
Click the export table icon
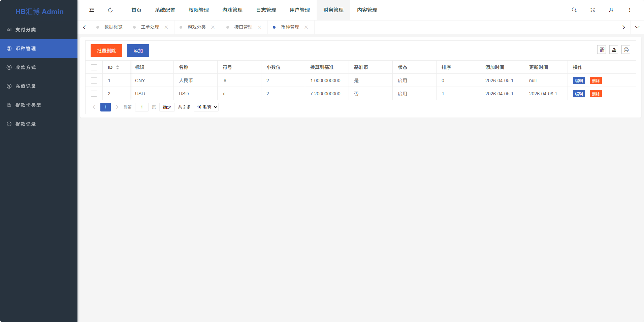tap(614, 50)
